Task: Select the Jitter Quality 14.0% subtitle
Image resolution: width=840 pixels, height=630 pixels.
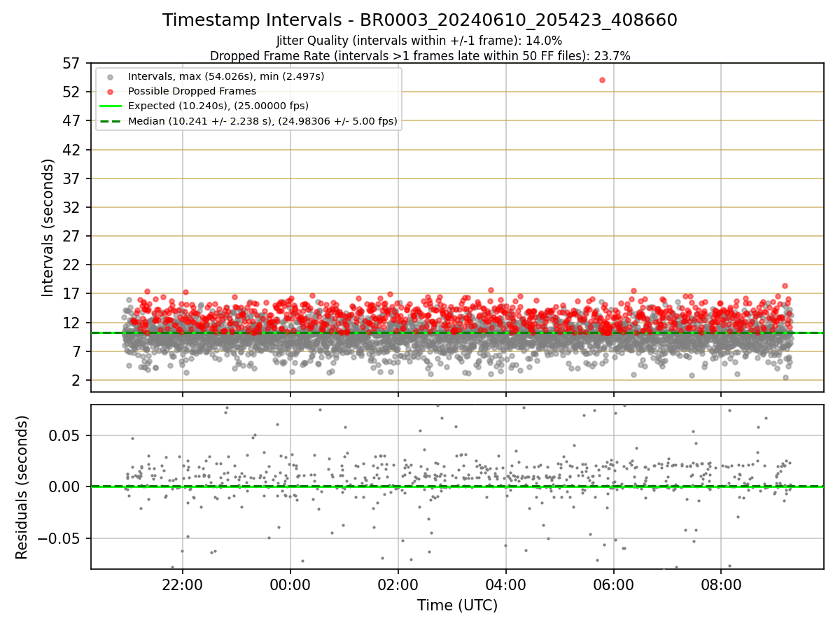Action: point(419,41)
